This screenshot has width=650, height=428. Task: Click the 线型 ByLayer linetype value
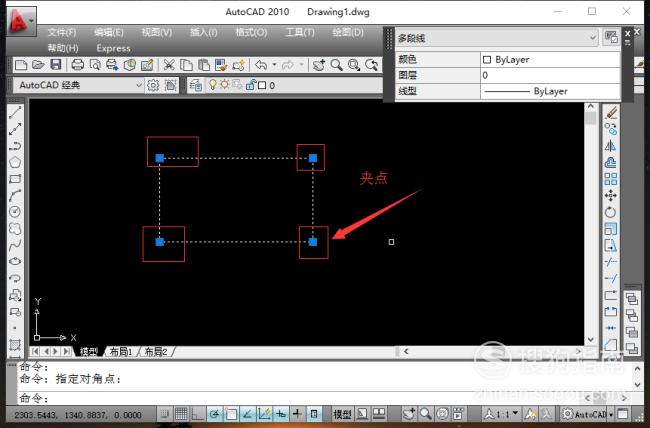pyautogui.click(x=550, y=91)
